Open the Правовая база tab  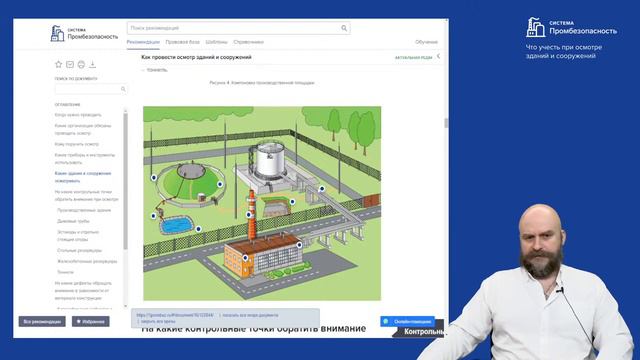(182, 42)
